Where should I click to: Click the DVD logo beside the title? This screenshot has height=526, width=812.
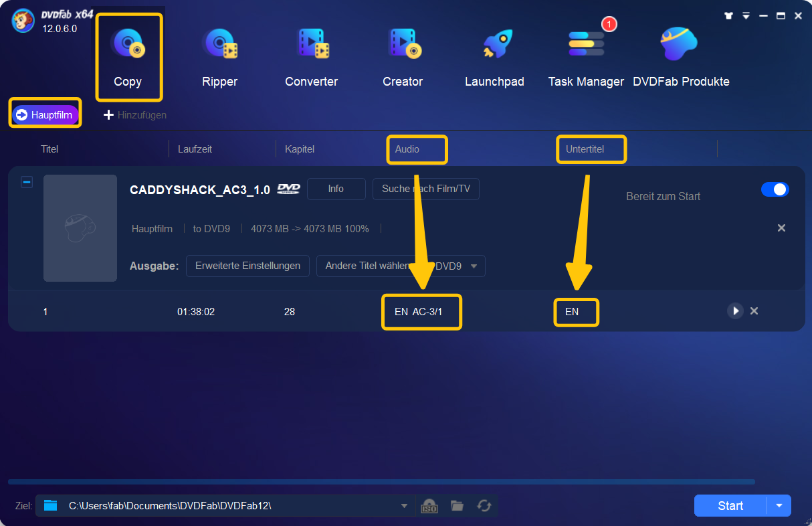pyautogui.click(x=289, y=189)
